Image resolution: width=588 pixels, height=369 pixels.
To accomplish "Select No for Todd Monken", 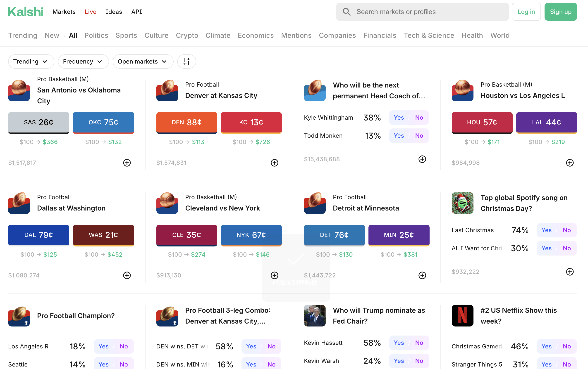I will pyautogui.click(x=419, y=136).
